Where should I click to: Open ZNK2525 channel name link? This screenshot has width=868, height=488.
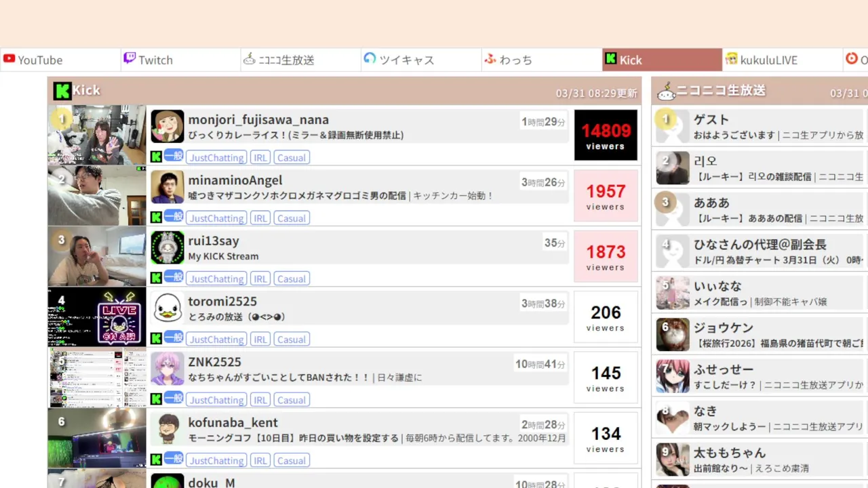pos(214,362)
